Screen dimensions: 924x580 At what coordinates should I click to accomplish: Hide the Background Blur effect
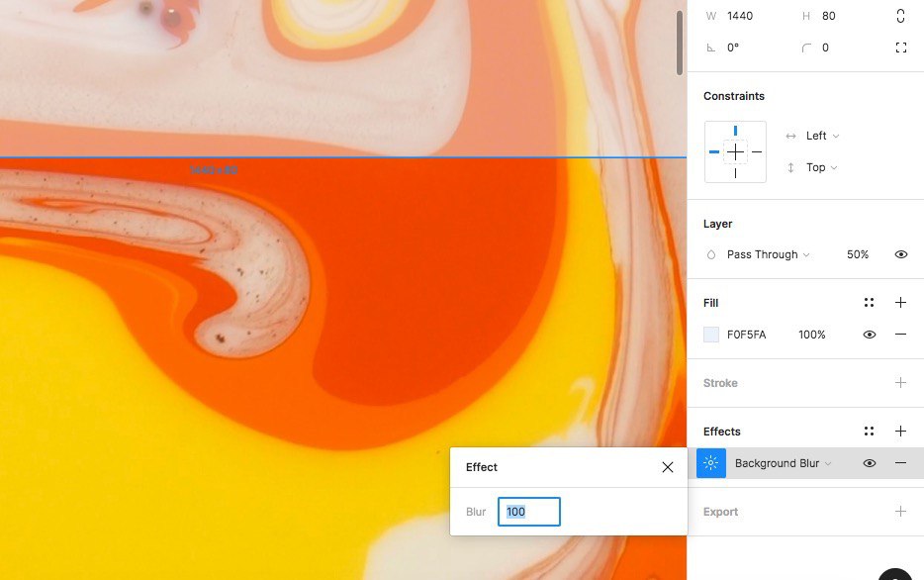click(x=869, y=462)
